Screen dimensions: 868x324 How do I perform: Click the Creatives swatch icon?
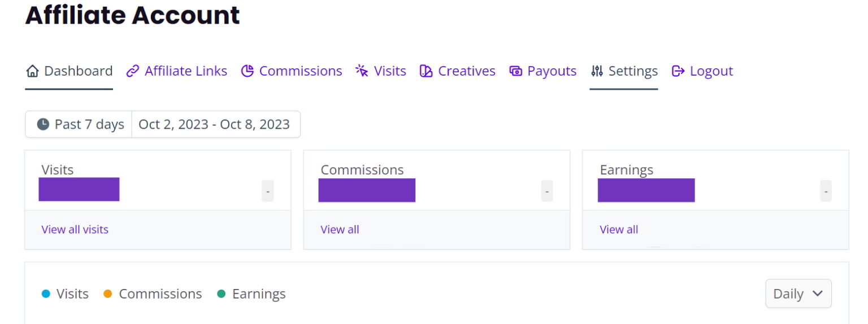click(x=426, y=71)
